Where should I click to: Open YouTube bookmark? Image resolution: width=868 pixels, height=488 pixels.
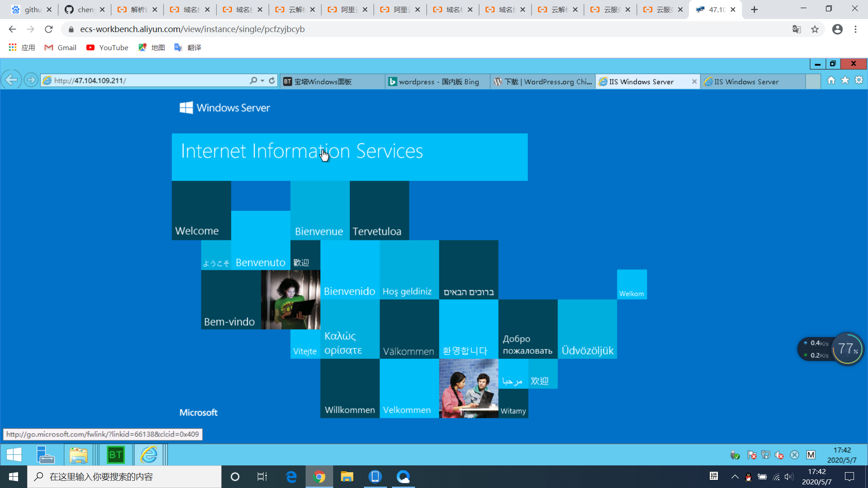tap(107, 47)
